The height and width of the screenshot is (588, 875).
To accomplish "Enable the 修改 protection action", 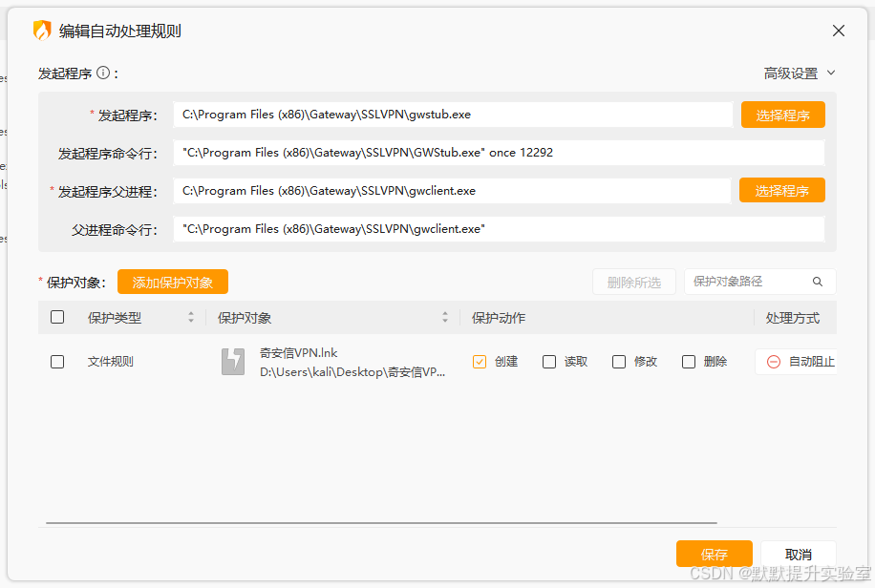I will pyautogui.click(x=619, y=362).
